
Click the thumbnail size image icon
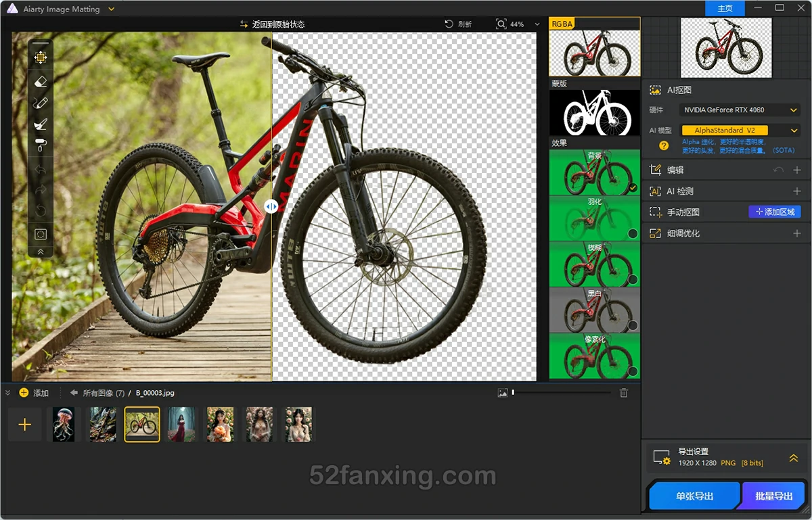(503, 393)
